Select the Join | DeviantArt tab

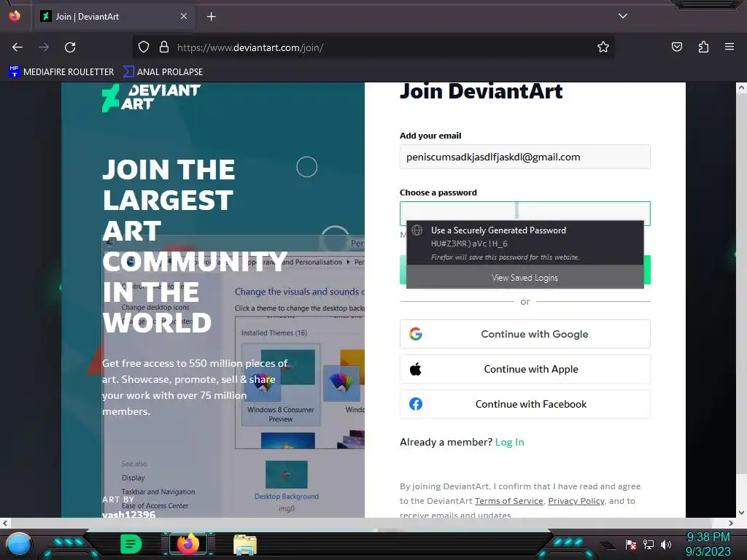[115, 17]
